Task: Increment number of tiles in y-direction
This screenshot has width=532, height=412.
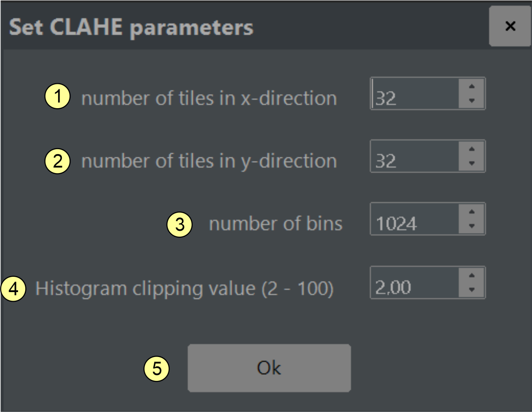Action: point(471,149)
